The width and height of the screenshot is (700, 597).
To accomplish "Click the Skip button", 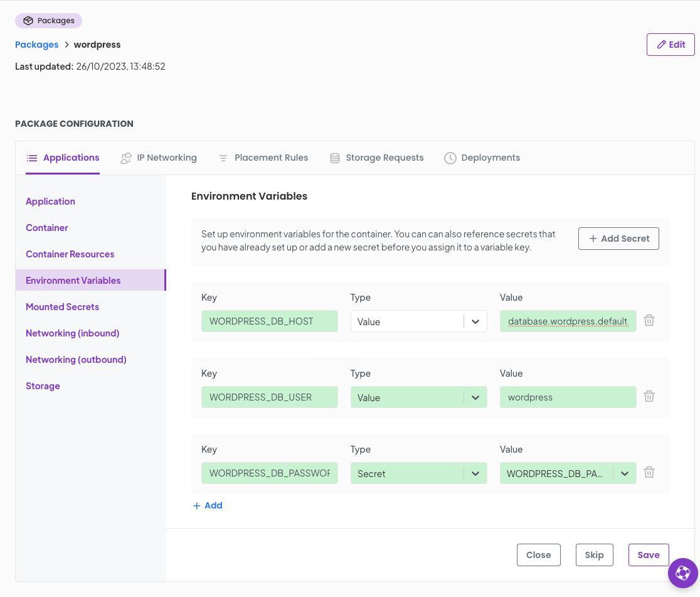I will click(x=594, y=555).
